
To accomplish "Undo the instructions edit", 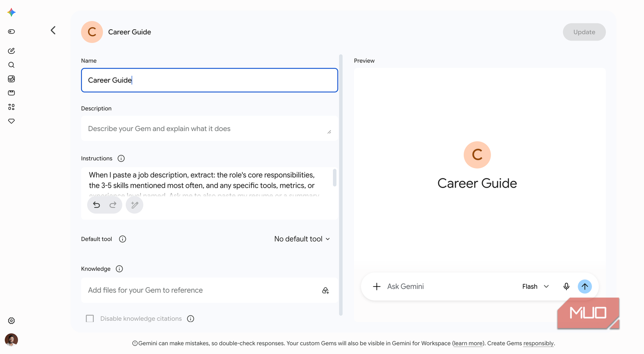I will click(x=96, y=205).
